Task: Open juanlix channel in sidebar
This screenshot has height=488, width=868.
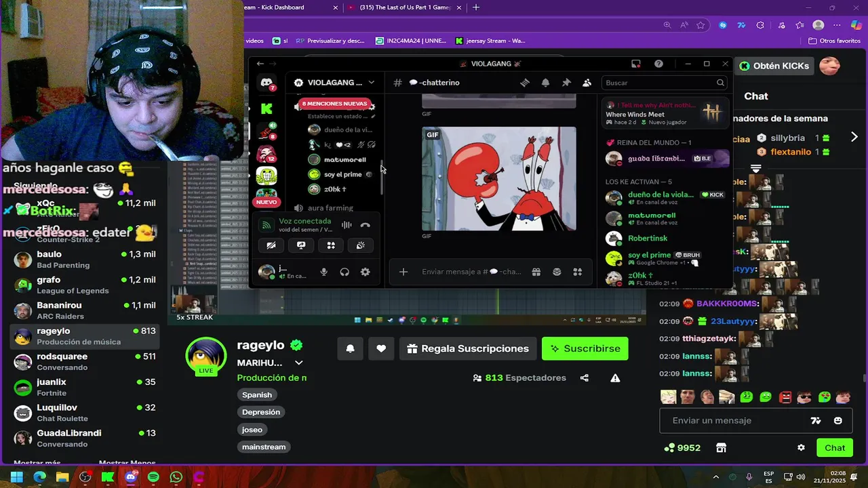Action: pos(85,387)
